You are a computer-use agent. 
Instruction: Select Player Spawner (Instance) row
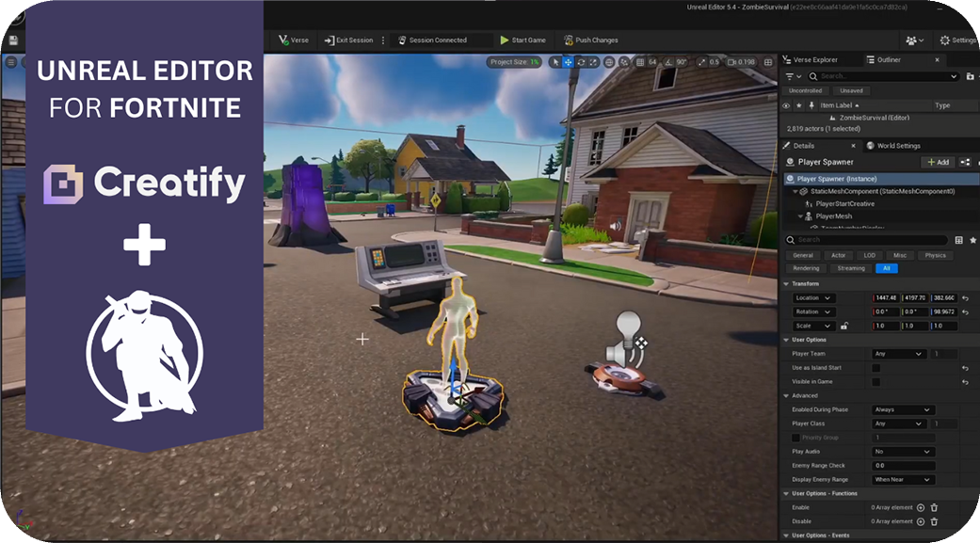[x=880, y=179]
